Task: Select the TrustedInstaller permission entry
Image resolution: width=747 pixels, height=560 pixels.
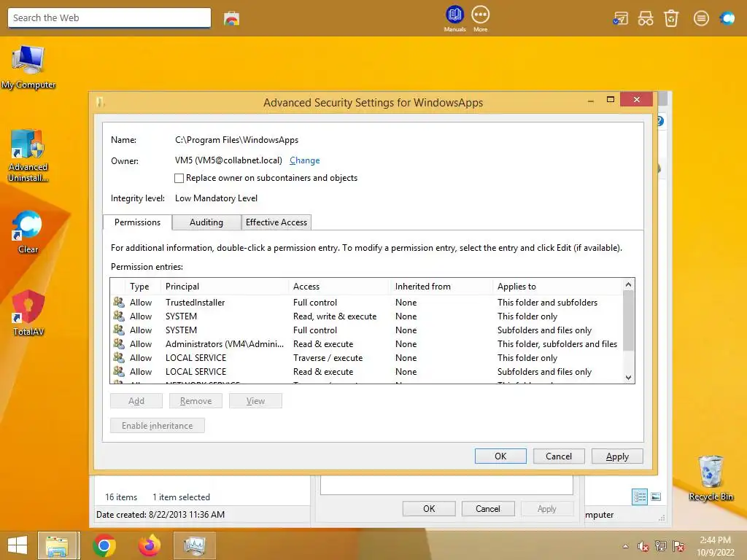Action: [367, 303]
